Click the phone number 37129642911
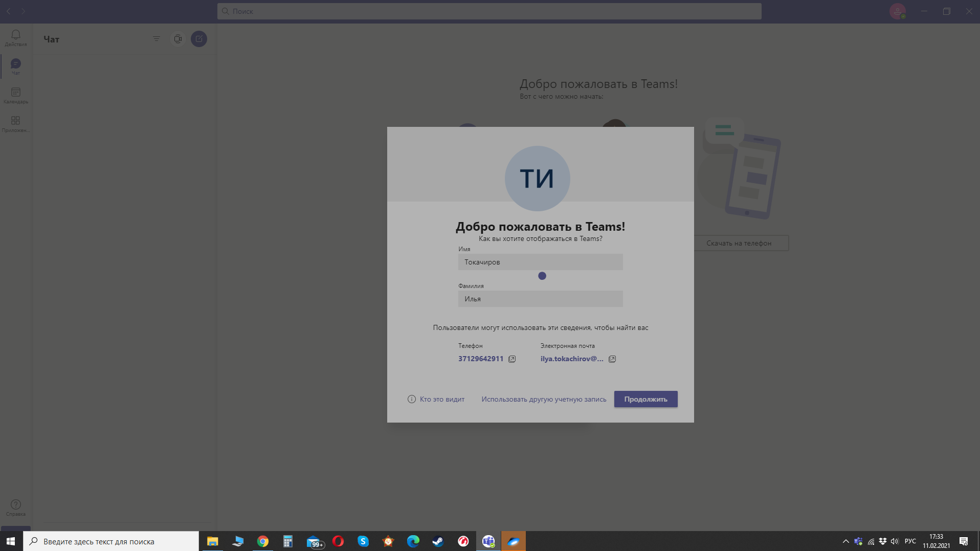 [481, 359]
